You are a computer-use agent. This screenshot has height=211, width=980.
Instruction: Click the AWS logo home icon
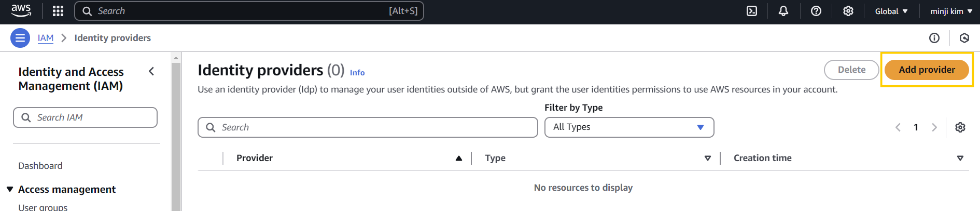21,10
